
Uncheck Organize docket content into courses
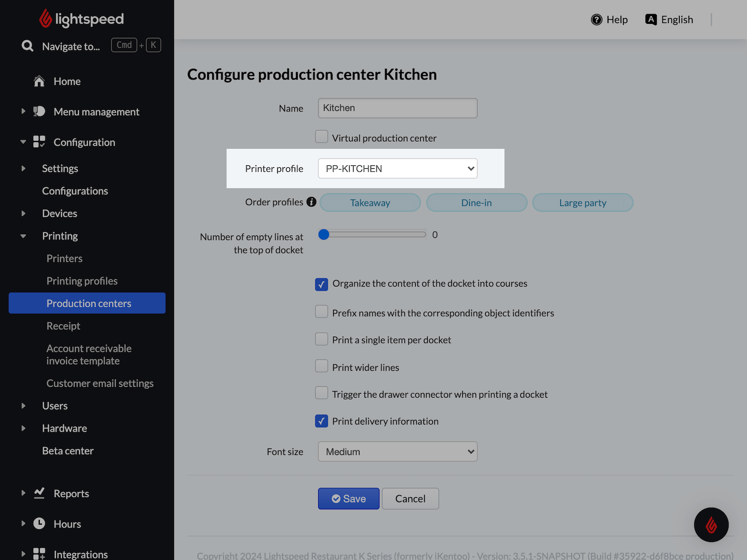click(x=322, y=284)
